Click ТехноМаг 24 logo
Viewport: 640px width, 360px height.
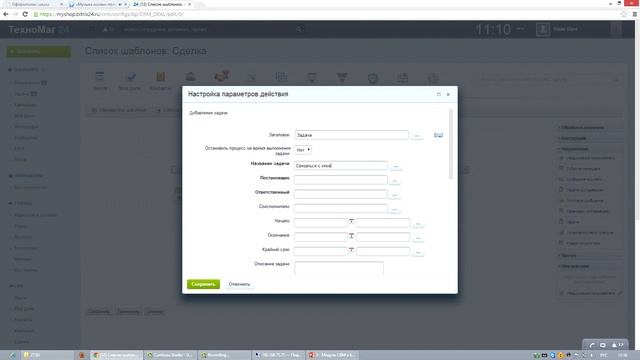coord(38,29)
